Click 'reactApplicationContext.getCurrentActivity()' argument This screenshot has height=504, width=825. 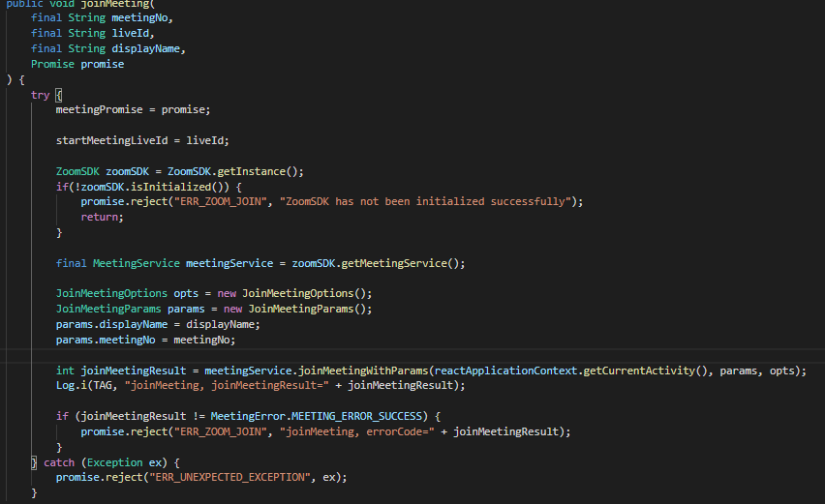[571, 371]
